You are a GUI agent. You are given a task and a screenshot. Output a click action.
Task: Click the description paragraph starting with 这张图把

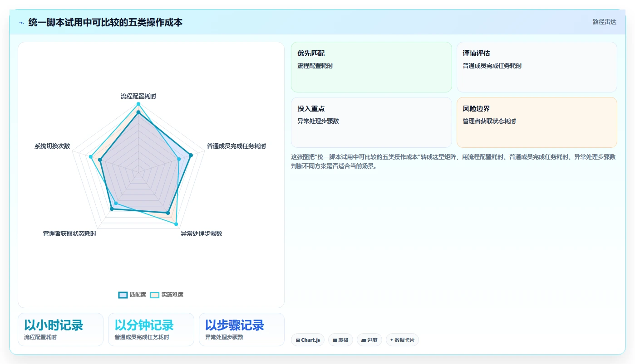click(453, 161)
